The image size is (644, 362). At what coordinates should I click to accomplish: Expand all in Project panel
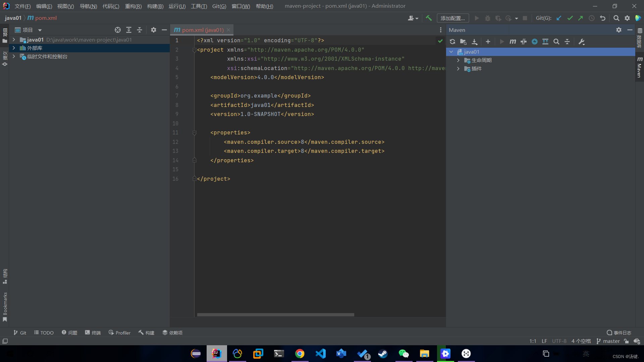[129, 30]
